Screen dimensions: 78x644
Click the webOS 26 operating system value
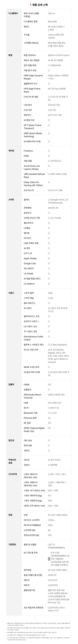[x=53, y=208]
